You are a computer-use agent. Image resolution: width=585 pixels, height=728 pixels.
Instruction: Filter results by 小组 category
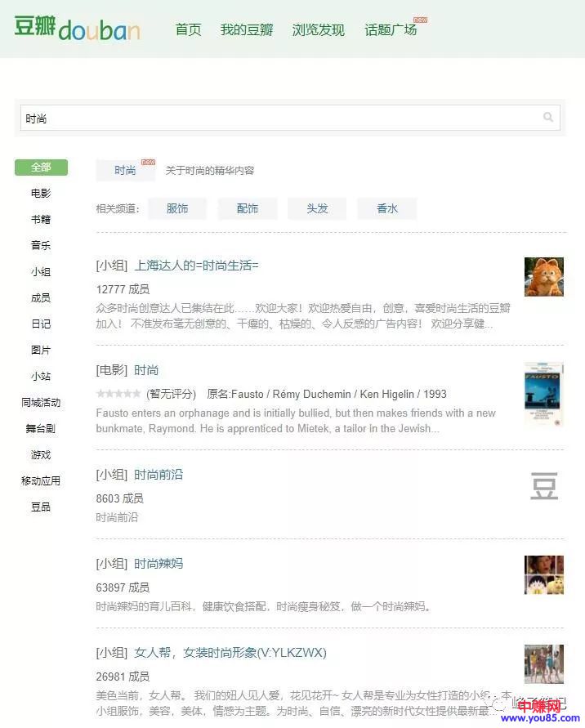pyautogui.click(x=41, y=272)
